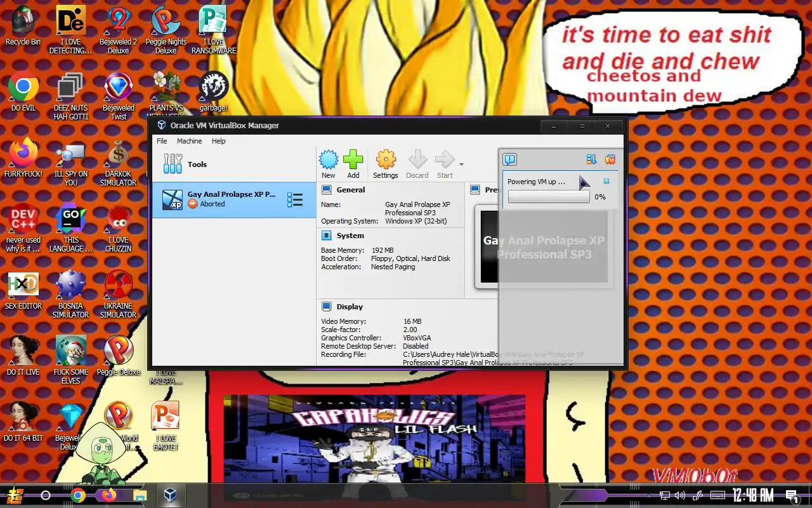
Task: Select the Dev C++ desktop icon
Action: pyautogui.click(x=23, y=229)
